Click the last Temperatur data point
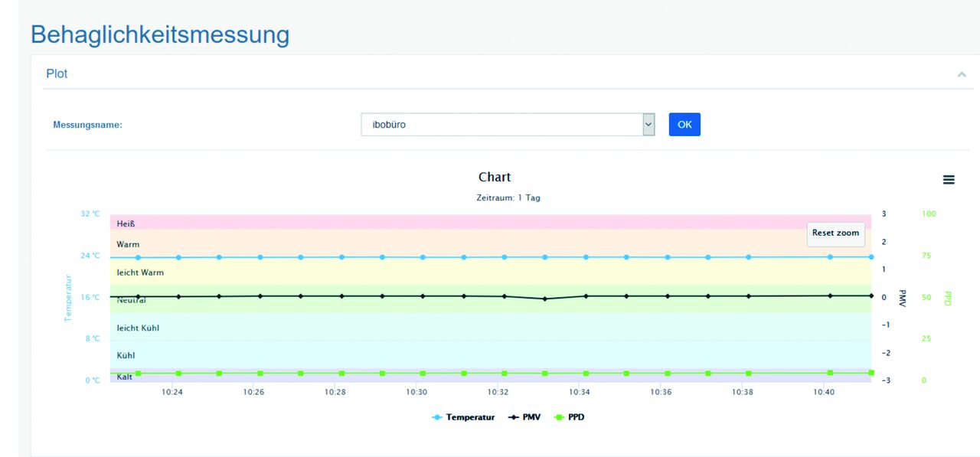This screenshot has width=980, height=457. coord(871,257)
